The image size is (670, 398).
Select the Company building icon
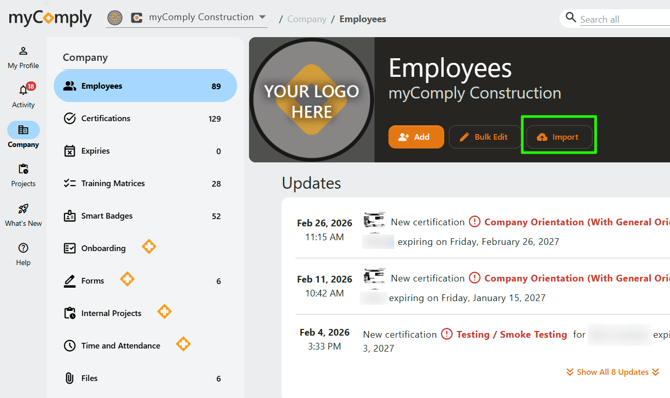[x=23, y=130]
